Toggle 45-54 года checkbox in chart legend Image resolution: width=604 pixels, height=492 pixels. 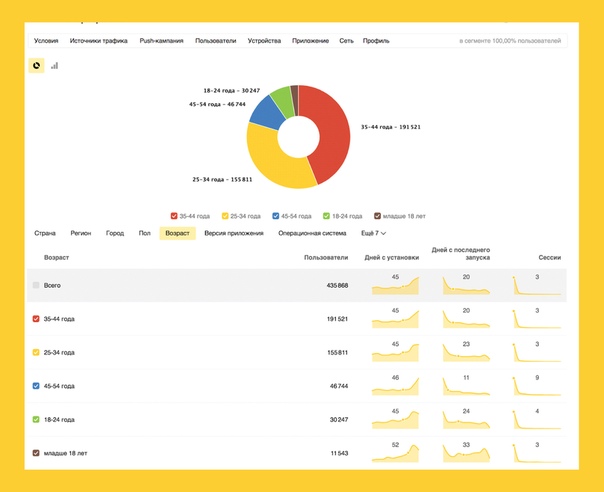pos(276,216)
